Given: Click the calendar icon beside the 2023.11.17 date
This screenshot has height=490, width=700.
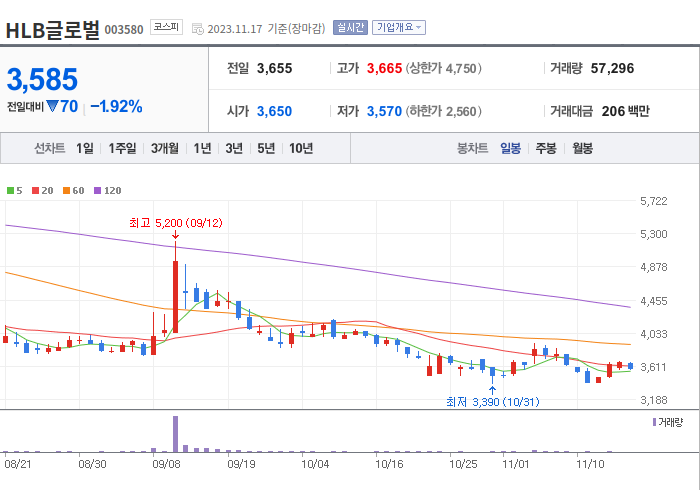Looking at the screenshot, I should (x=197, y=29).
